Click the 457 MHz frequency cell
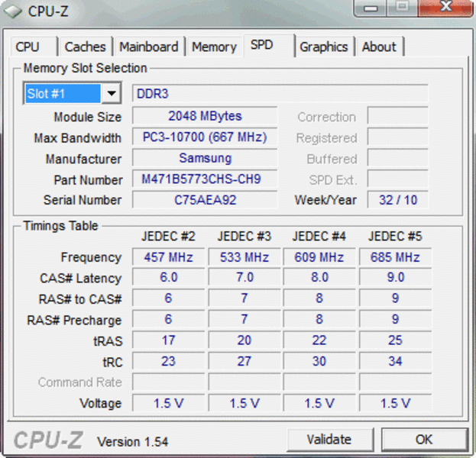Viewport: 476px width, 458px height. point(169,257)
